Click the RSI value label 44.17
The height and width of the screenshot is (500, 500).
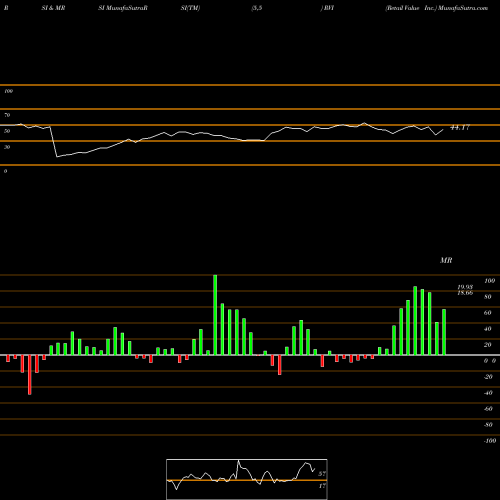tap(460, 127)
